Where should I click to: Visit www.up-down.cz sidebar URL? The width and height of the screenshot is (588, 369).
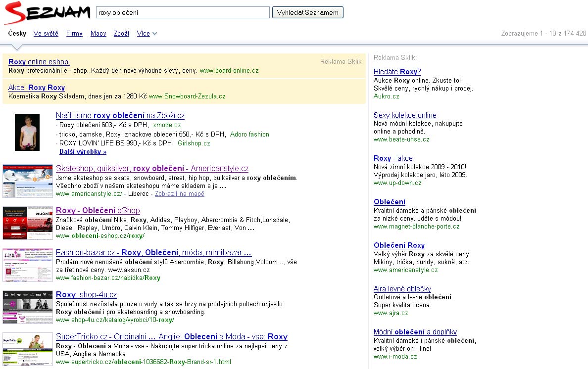pyautogui.click(x=397, y=183)
